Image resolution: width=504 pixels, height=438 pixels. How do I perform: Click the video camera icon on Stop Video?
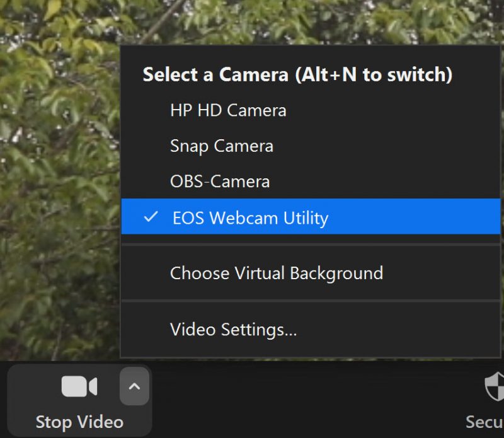coord(79,386)
